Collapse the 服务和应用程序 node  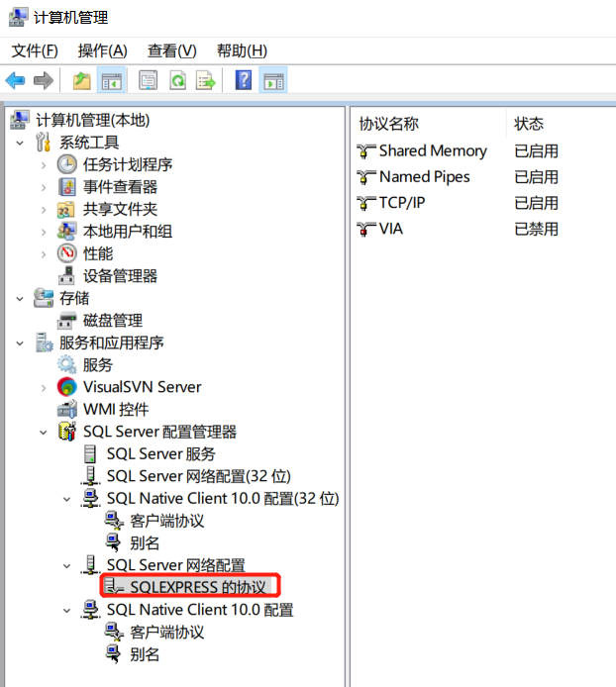coord(20,343)
